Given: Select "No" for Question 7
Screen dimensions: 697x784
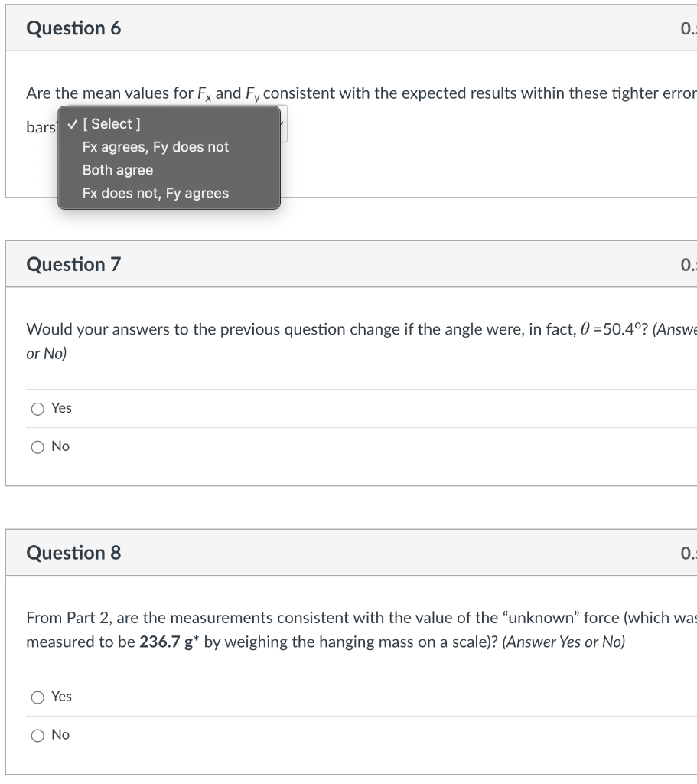Looking at the screenshot, I should point(37,446).
